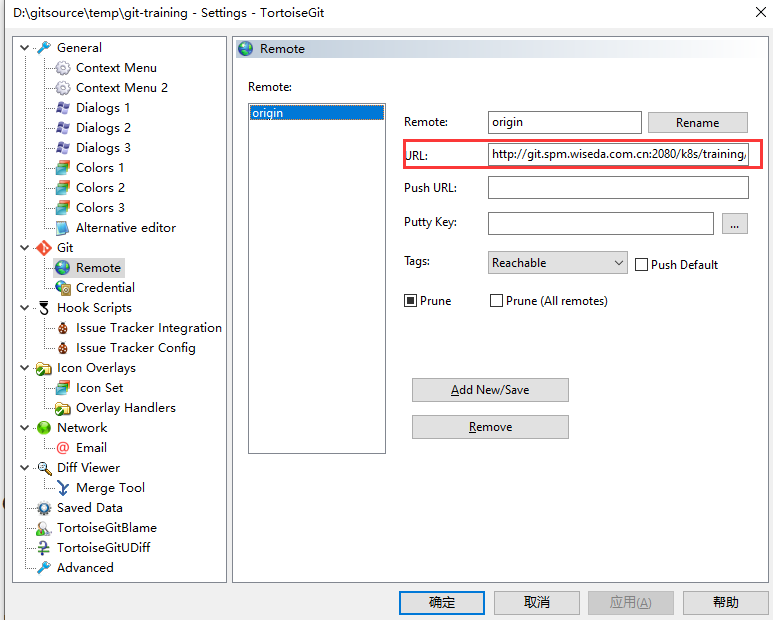This screenshot has height=620, width=773.
Task: Click the Dialogs 1 icon
Action: tap(63, 107)
